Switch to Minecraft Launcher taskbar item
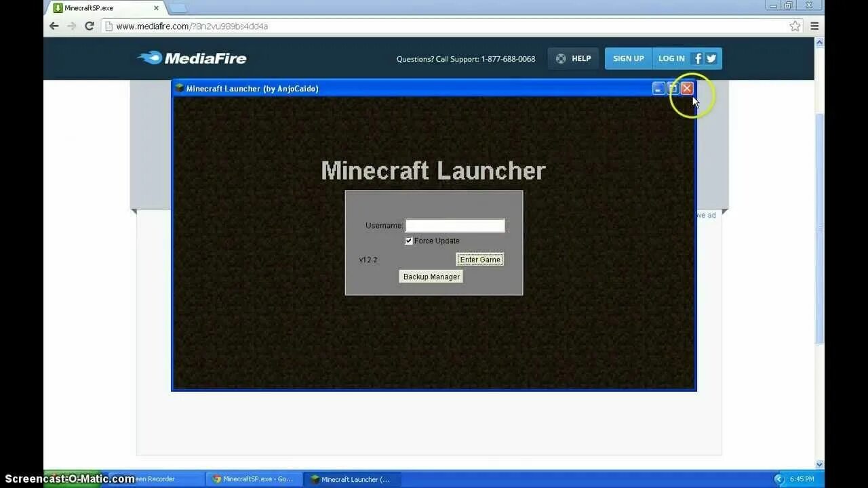 coord(351,479)
